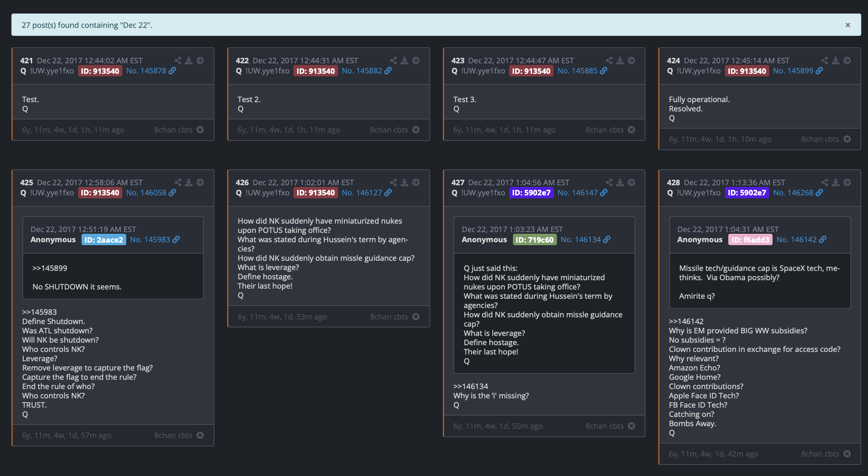Click the ID: 719c60 badge
The width and height of the screenshot is (868, 476).
(x=534, y=240)
